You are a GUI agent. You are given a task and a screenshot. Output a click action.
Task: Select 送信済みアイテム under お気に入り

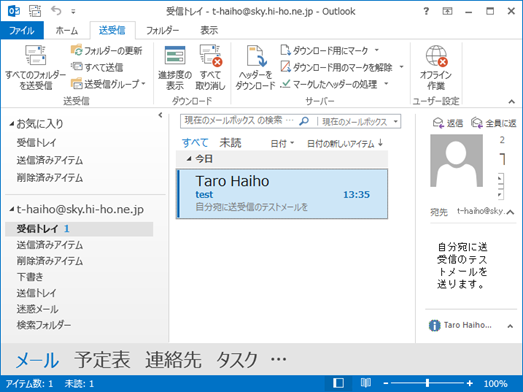pyautogui.click(x=50, y=160)
